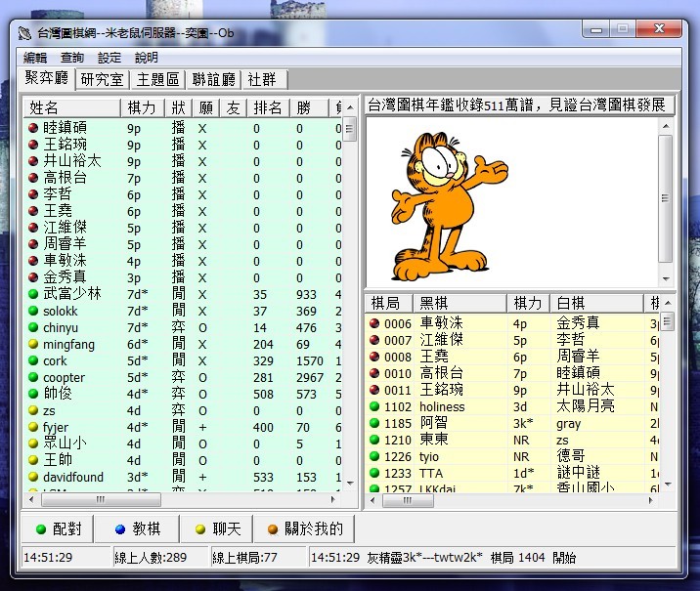Click the red icon of game 0007

[374, 340]
